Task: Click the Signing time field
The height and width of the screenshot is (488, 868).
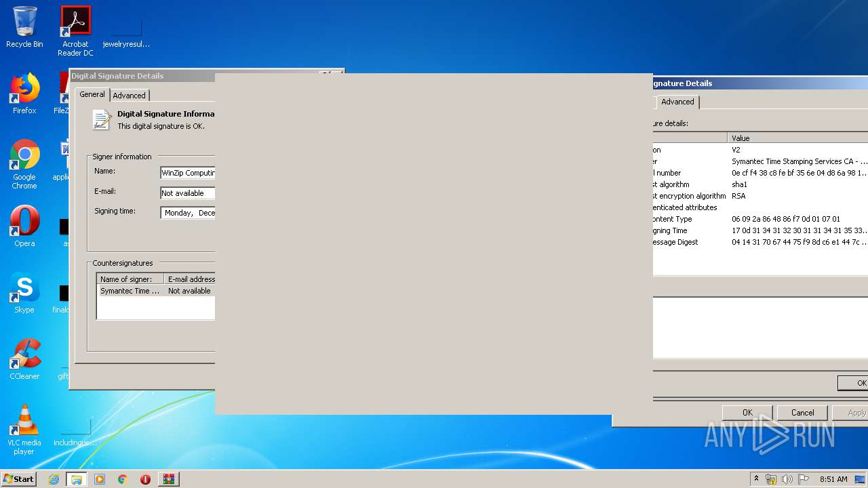Action: coord(188,213)
